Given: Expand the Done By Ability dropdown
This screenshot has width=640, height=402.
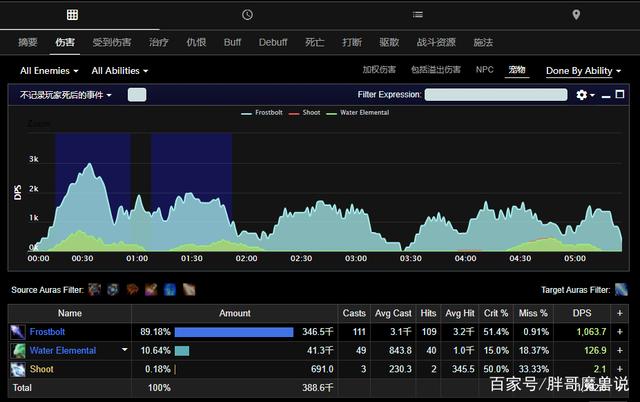Looking at the screenshot, I should 583,71.
